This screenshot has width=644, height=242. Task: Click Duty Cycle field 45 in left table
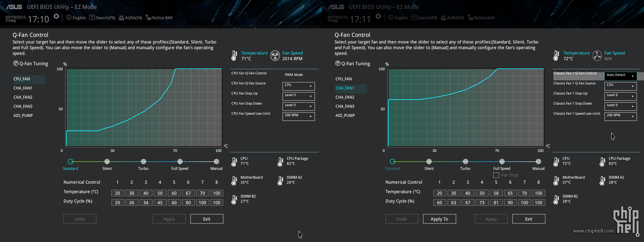tap(160, 203)
